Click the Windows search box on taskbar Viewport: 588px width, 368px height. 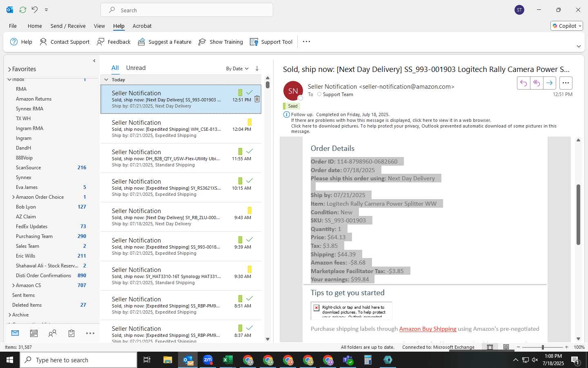tap(78, 360)
